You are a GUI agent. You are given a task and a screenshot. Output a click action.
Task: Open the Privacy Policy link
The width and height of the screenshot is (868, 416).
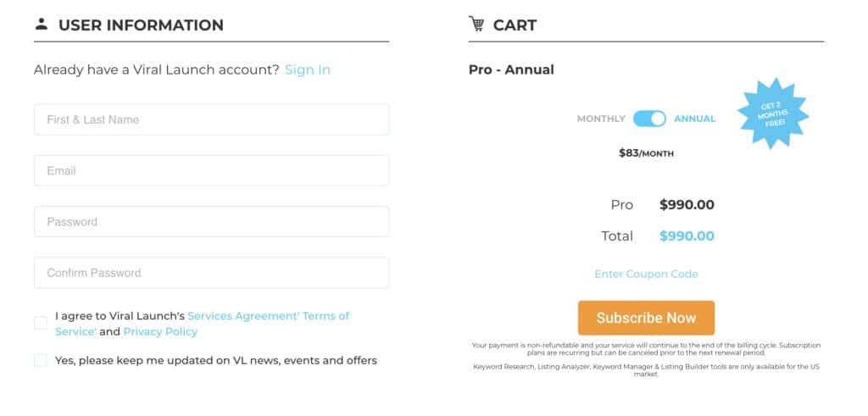tap(160, 331)
